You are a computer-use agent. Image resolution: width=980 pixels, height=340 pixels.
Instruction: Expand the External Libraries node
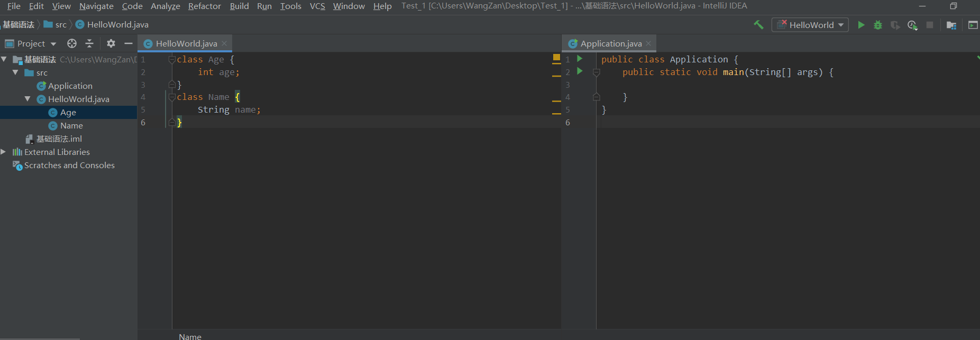point(4,152)
